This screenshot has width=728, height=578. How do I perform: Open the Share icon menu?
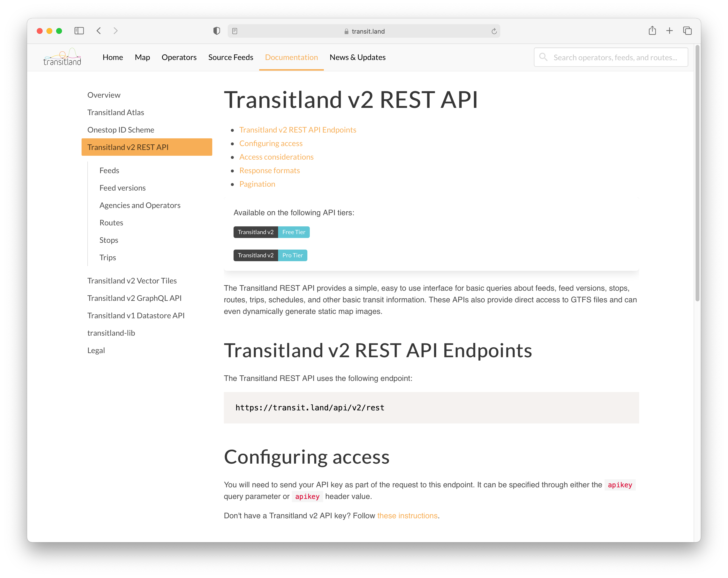coord(652,31)
